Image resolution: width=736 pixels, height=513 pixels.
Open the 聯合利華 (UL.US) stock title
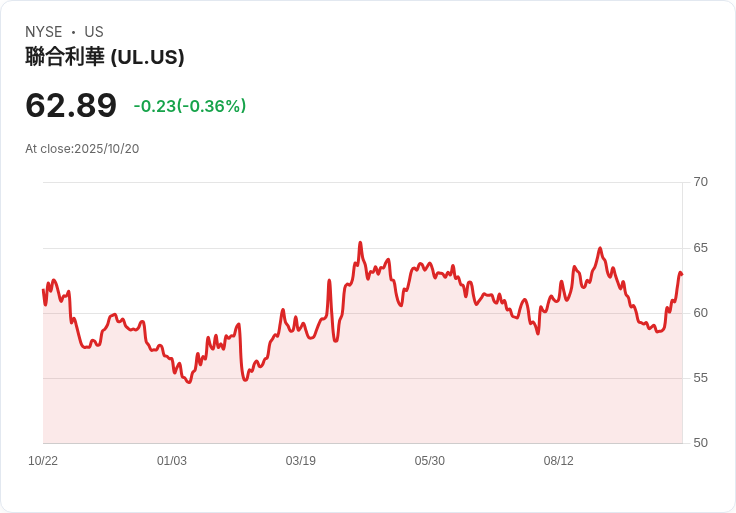tap(105, 57)
